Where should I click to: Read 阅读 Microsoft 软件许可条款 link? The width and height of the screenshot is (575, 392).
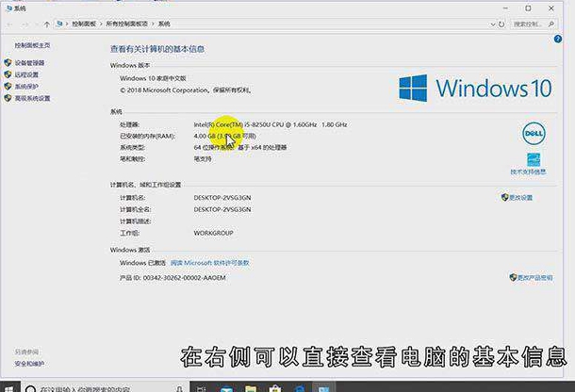(210, 263)
